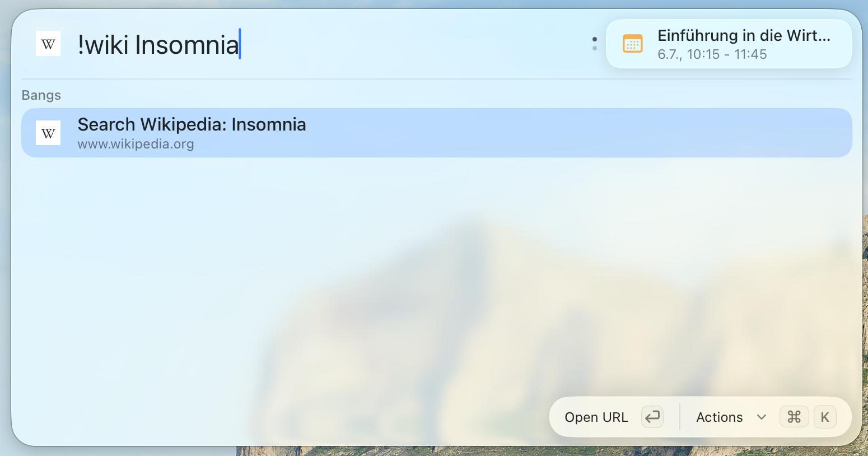The width and height of the screenshot is (868, 456).
Task: Click the K key badge
Action: pos(825,417)
